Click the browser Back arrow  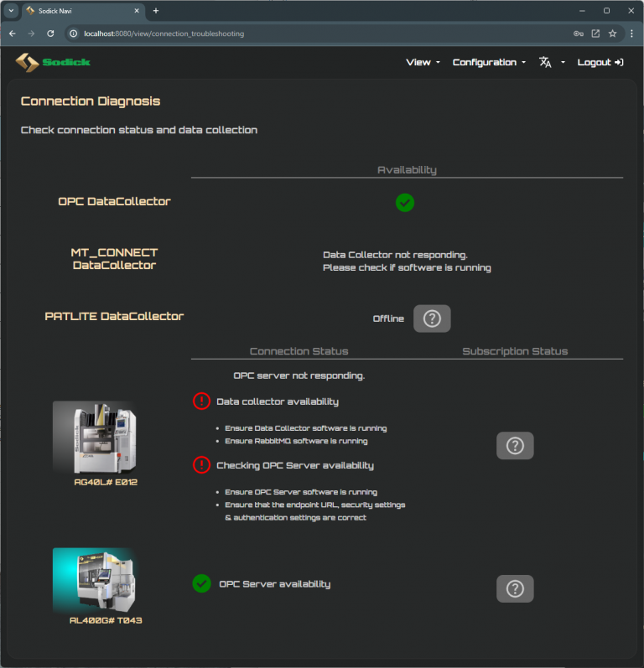coord(13,34)
